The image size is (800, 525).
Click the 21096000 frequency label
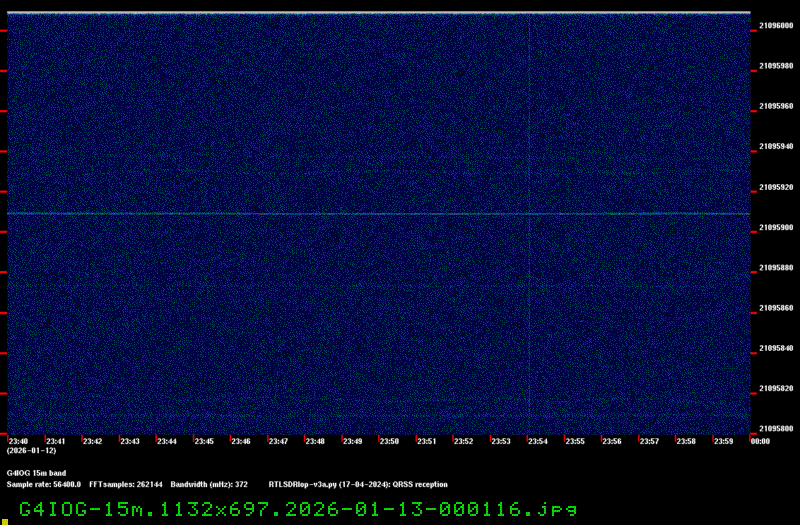click(777, 26)
